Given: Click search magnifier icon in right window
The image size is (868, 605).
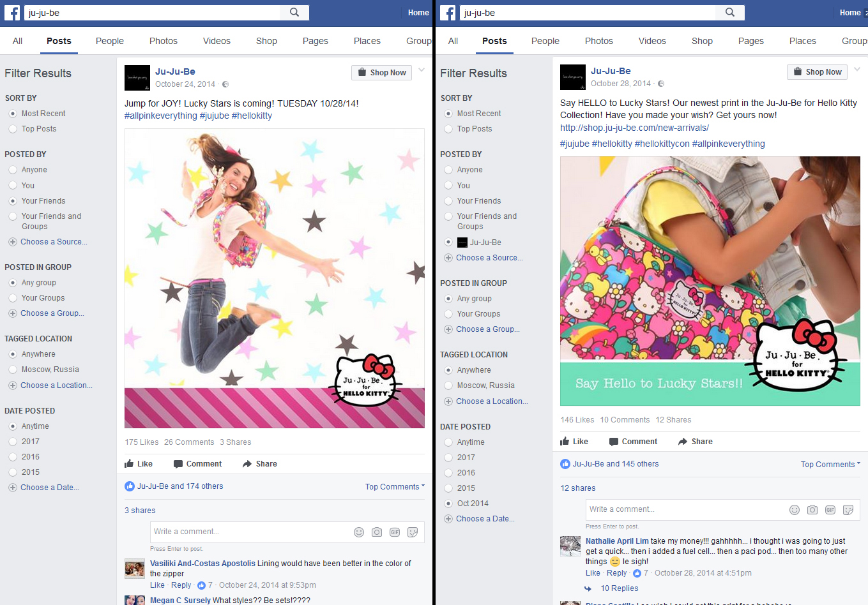Looking at the screenshot, I should point(730,12).
